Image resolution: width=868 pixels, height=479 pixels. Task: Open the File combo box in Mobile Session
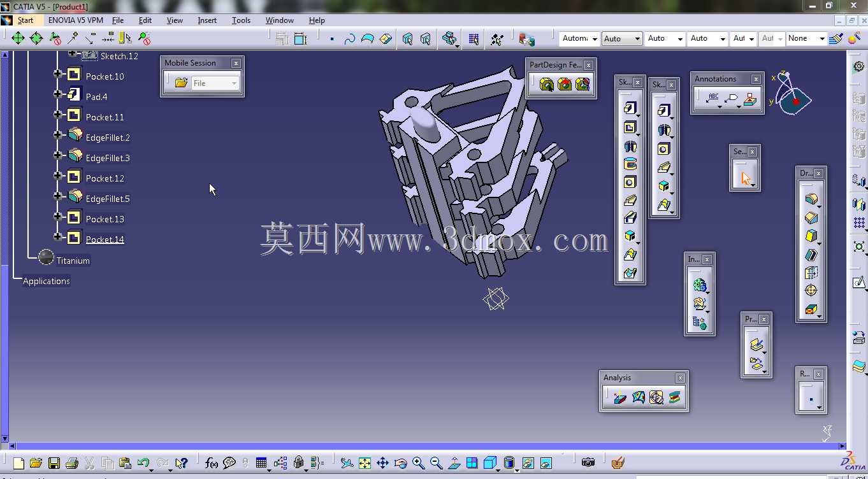coord(215,83)
